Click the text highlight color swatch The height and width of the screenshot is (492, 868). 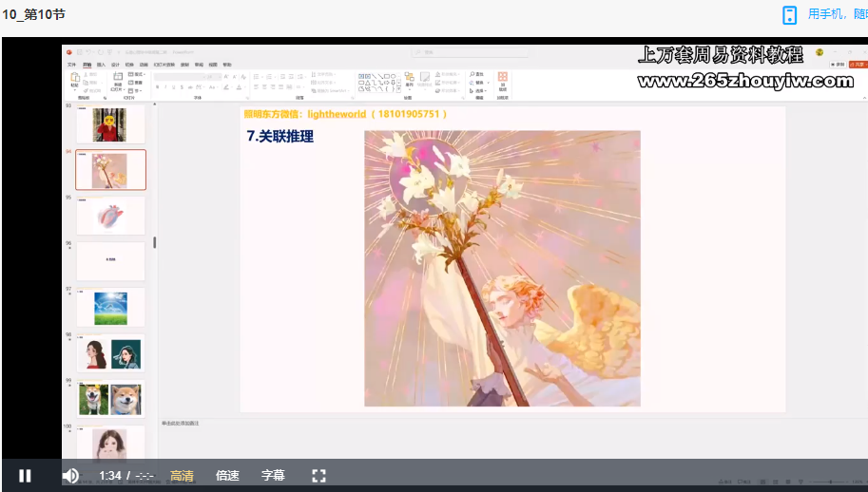click(x=226, y=86)
